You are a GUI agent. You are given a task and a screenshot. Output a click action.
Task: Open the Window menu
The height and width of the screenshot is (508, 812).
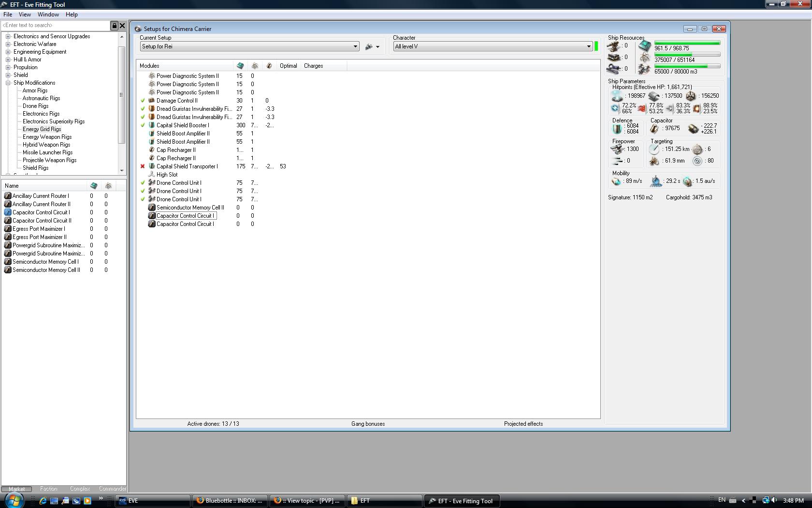48,15
